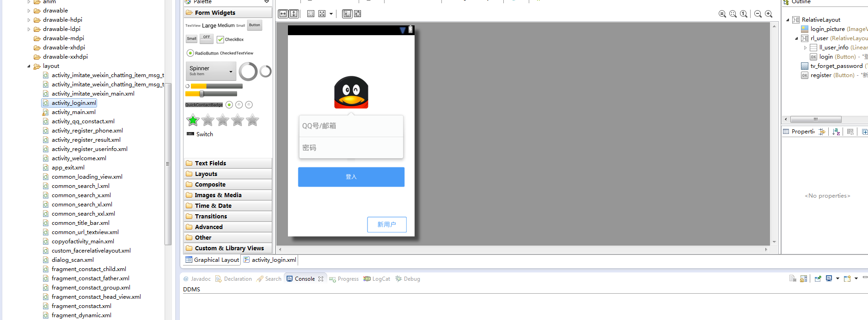Click expand-all icon in Properties panel
This screenshot has height=320, width=868.
[864, 132]
